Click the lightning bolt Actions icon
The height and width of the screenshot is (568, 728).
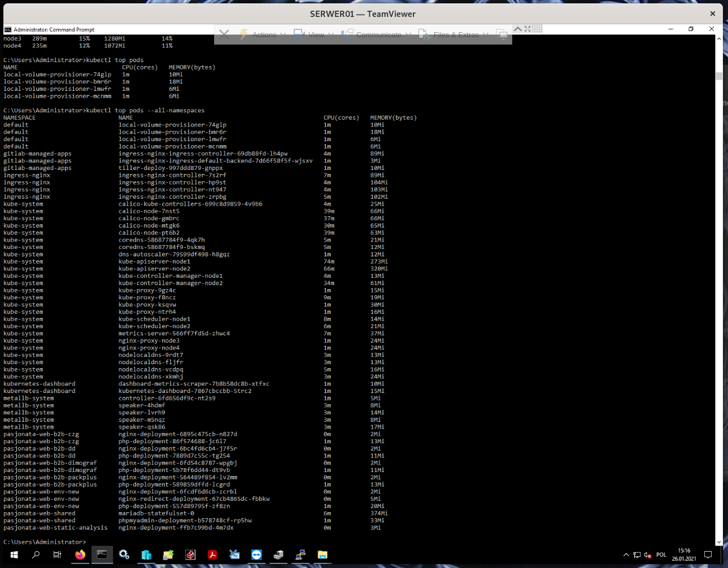[x=244, y=34]
